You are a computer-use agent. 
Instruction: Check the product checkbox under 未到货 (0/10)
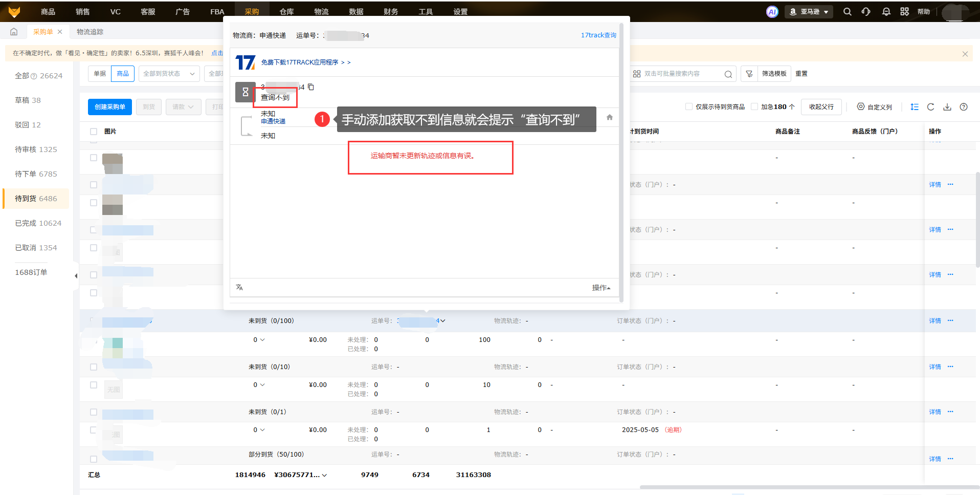[94, 385]
